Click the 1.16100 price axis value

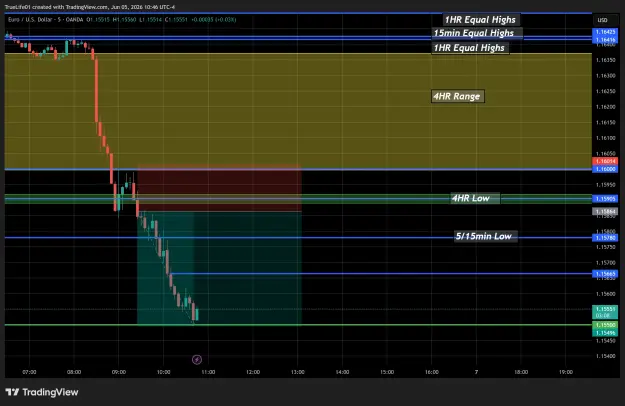[605, 138]
